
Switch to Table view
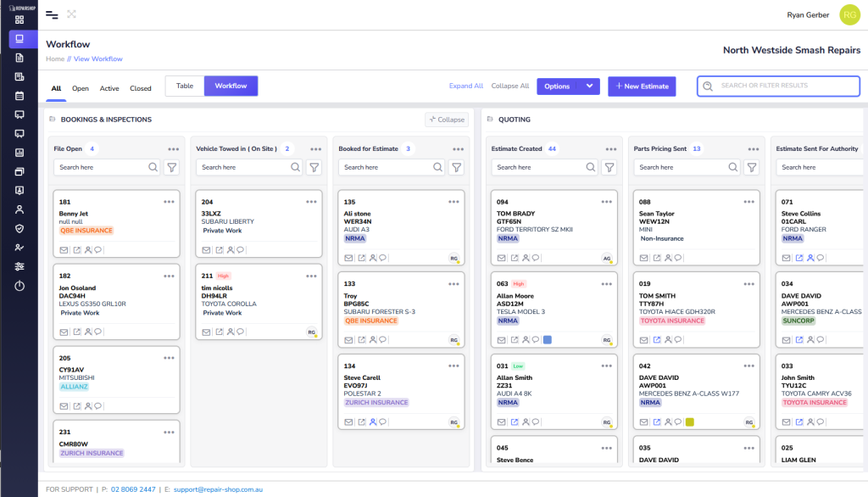point(185,86)
